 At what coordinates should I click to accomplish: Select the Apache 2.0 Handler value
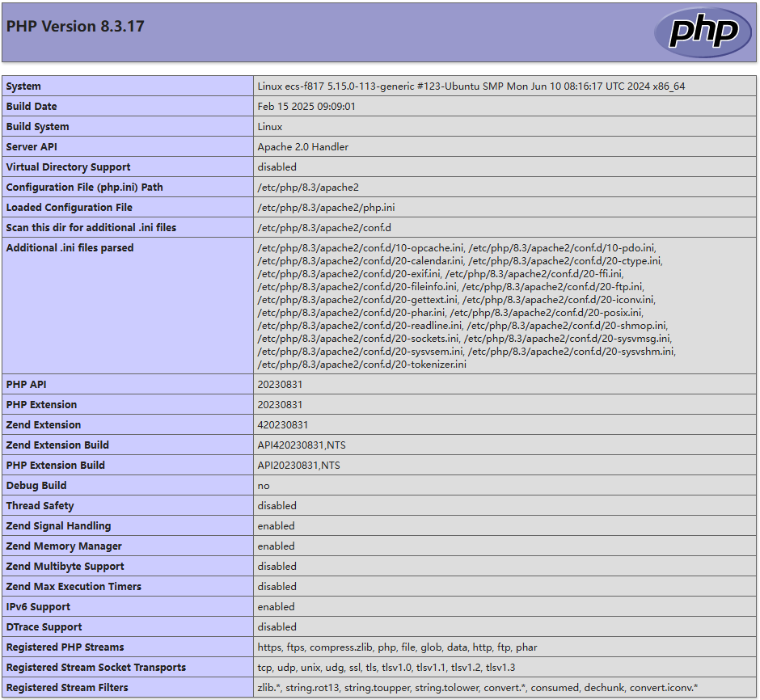[303, 147]
